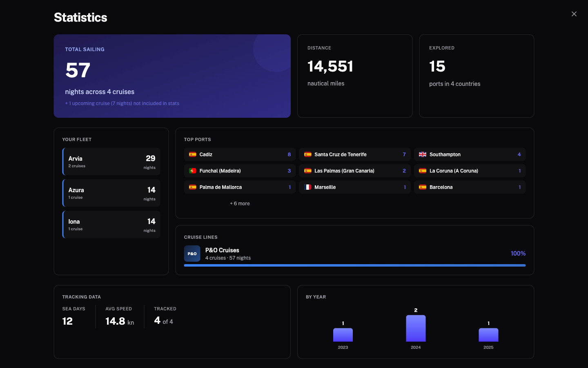
Task: Select the Iona ship entry
Action: pos(111,224)
